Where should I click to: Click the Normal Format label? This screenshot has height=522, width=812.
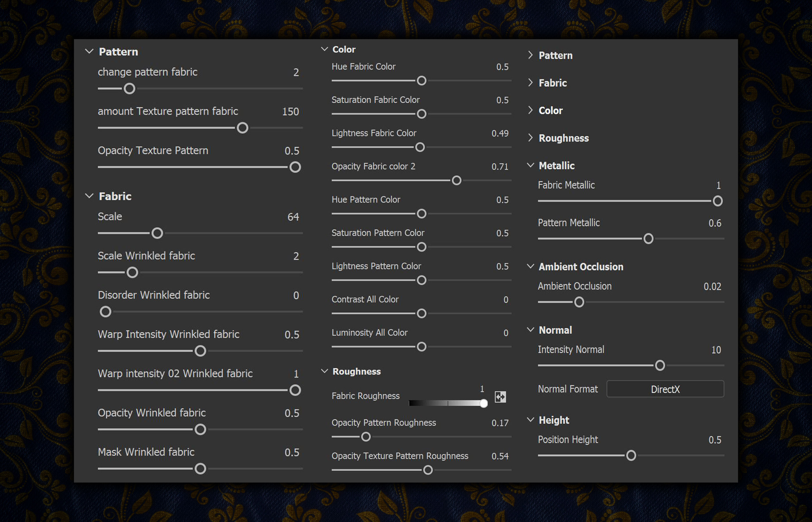coord(568,389)
